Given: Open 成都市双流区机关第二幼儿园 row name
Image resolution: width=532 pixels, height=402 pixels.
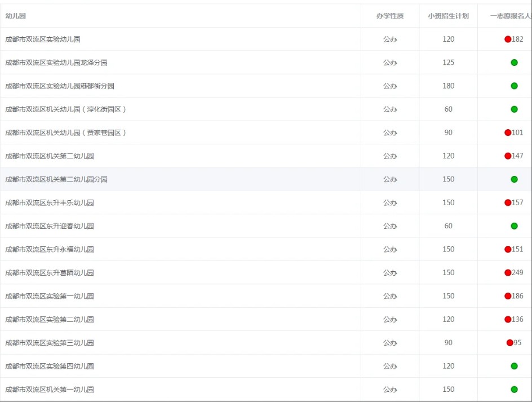Looking at the screenshot, I should pyautogui.click(x=50, y=156).
